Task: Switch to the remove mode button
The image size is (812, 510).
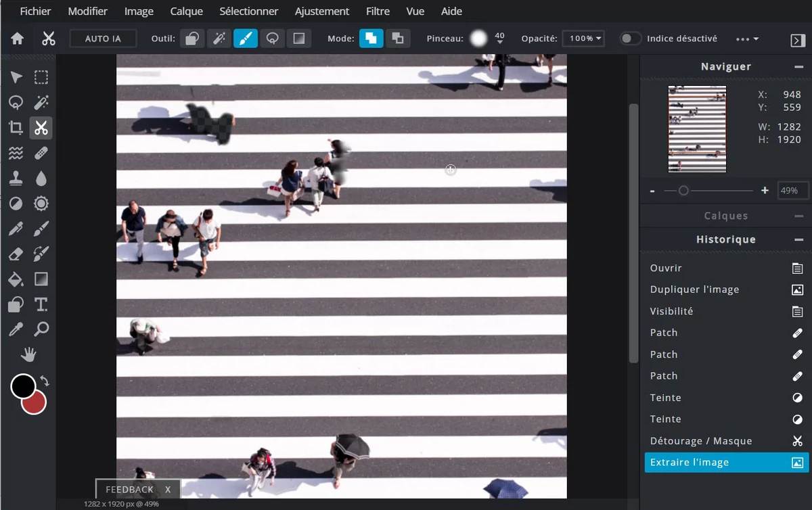Action: click(398, 39)
